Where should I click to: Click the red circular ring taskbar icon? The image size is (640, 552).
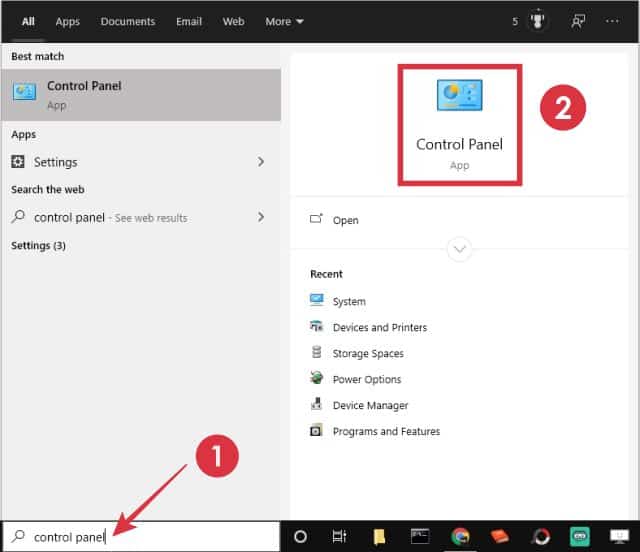tap(541, 536)
